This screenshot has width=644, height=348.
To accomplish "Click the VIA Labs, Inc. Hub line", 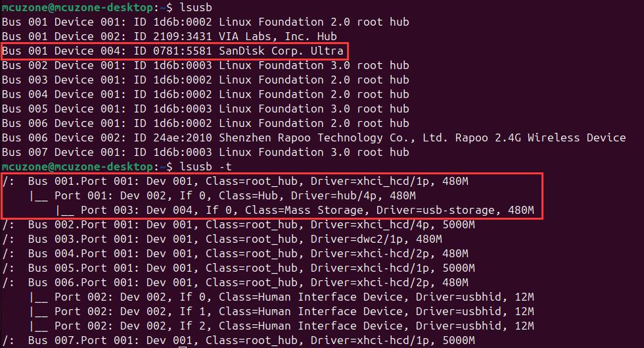I will click(x=170, y=36).
